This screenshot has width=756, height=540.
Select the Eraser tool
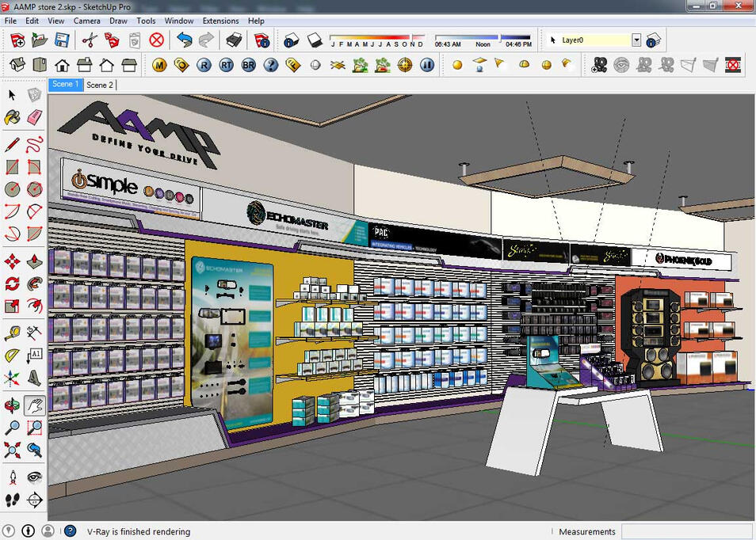[34, 117]
